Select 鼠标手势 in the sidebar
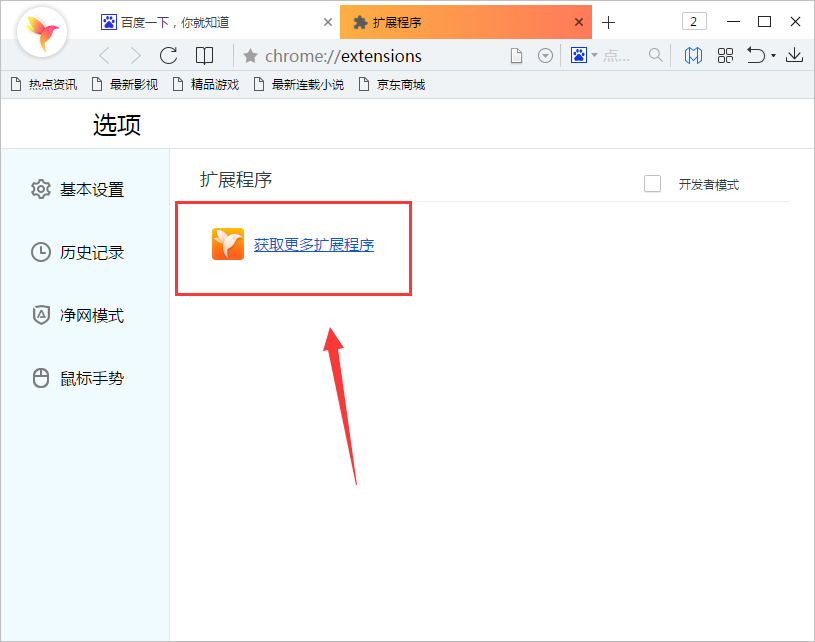The width and height of the screenshot is (815, 642). pyautogui.click(x=77, y=378)
